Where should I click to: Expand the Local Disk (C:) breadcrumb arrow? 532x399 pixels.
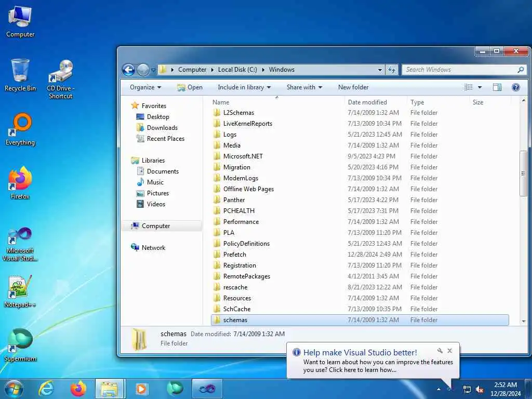coord(263,70)
